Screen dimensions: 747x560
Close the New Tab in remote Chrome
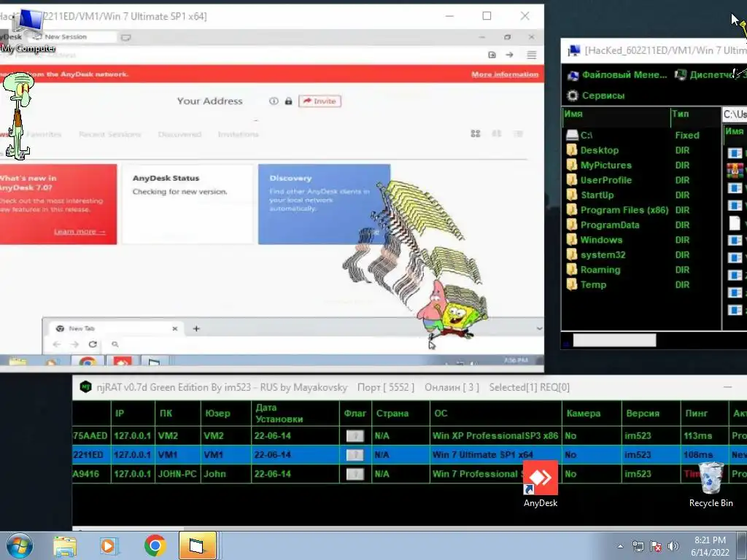[x=175, y=329]
